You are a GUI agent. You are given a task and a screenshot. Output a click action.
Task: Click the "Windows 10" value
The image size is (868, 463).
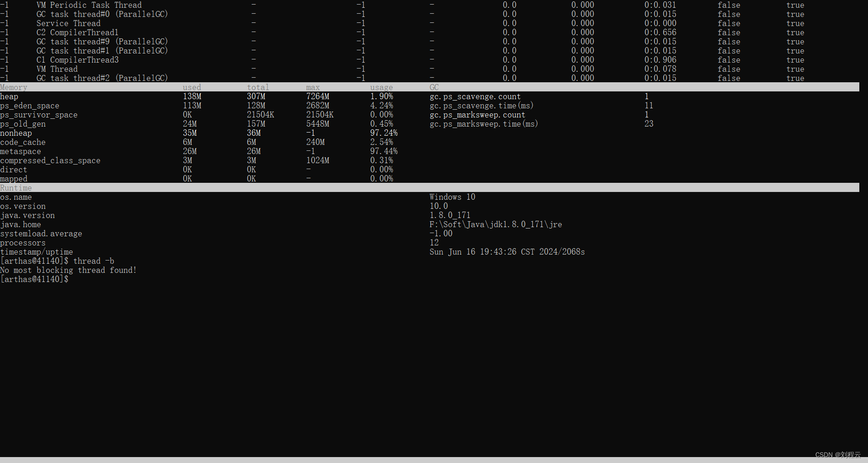(453, 197)
